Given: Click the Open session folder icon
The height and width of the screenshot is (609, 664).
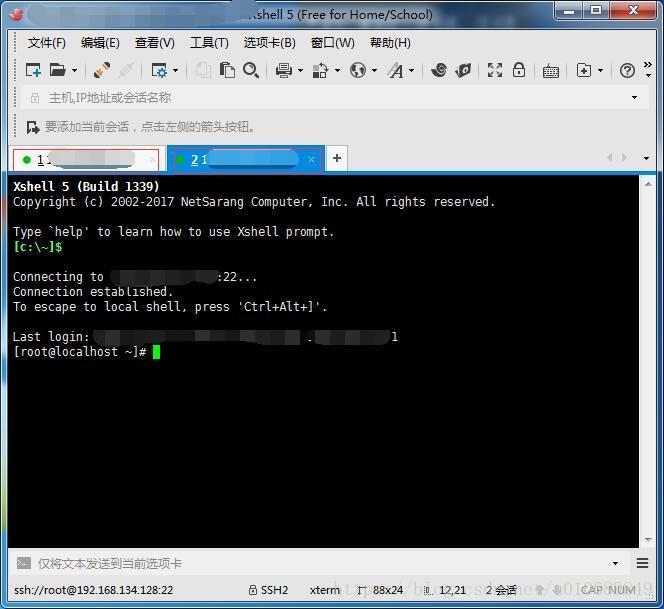Looking at the screenshot, I should tap(58, 70).
